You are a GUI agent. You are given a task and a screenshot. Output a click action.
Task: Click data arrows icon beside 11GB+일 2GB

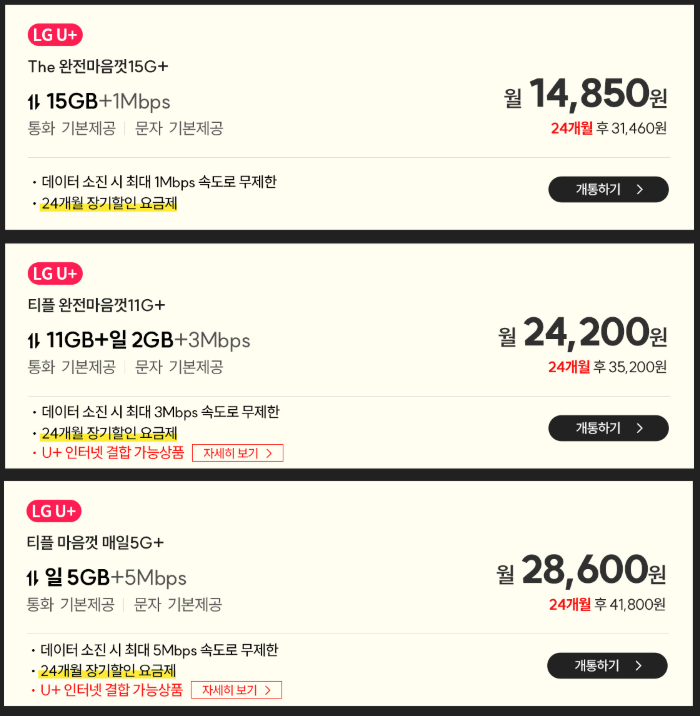point(34,340)
